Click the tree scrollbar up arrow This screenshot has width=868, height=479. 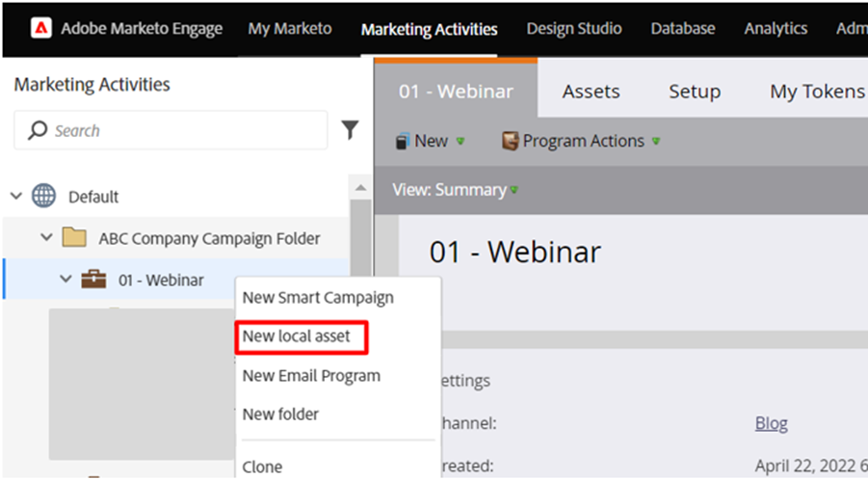click(x=360, y=188)
